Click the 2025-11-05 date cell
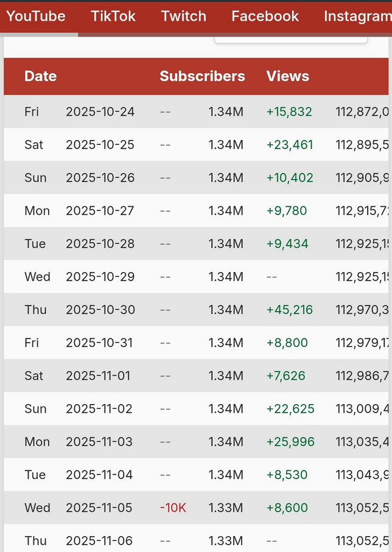The width and height of the screenshot is (392, 552). (x=99, y=508)
